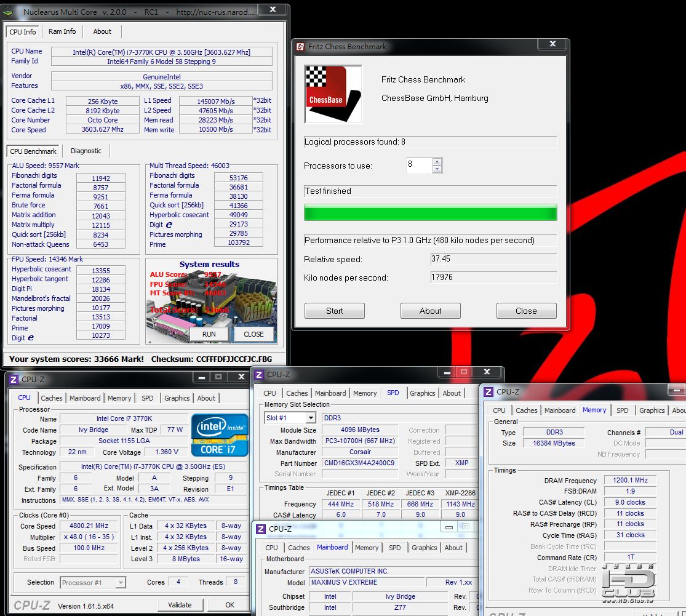
Task: Click the Intel Core i7 inside logo
Action: pos(220,435)
